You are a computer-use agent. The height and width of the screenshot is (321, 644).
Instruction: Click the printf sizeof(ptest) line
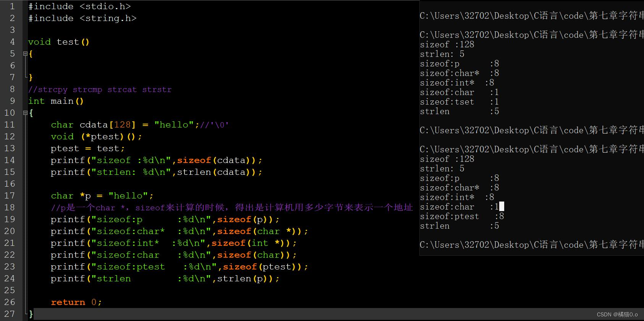180,267
